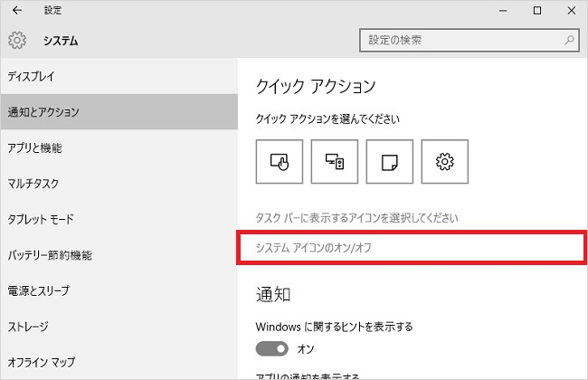Click the 通知 section heading
Viewport: 588px width, 380px height.
(x=273, y=294)
